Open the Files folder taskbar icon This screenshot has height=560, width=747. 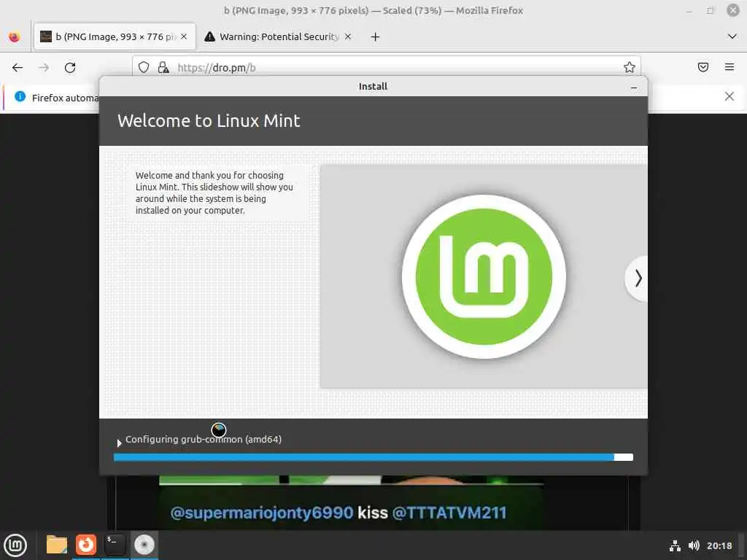[x=57, y=545]
